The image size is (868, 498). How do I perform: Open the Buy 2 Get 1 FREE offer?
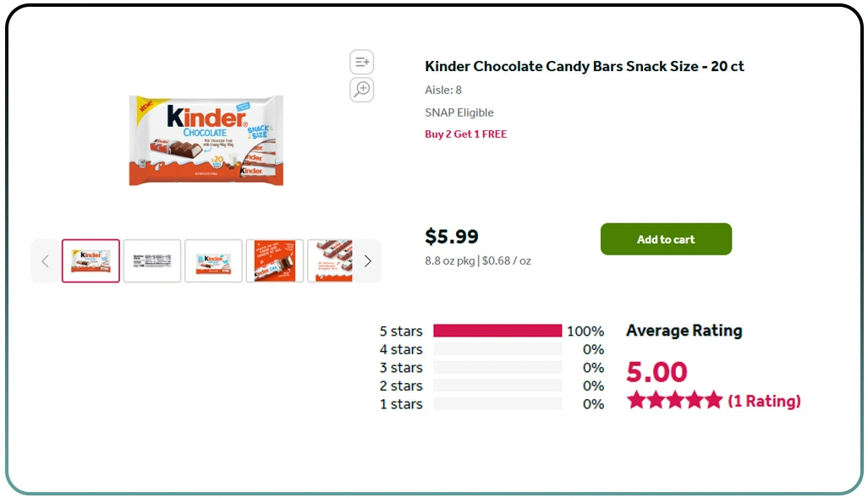click(466, 134)
